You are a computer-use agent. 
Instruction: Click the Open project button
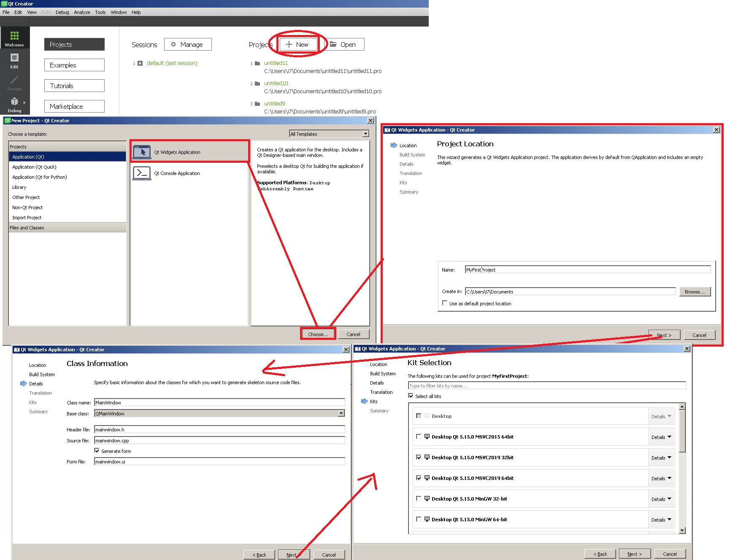(x=344, y=44)
